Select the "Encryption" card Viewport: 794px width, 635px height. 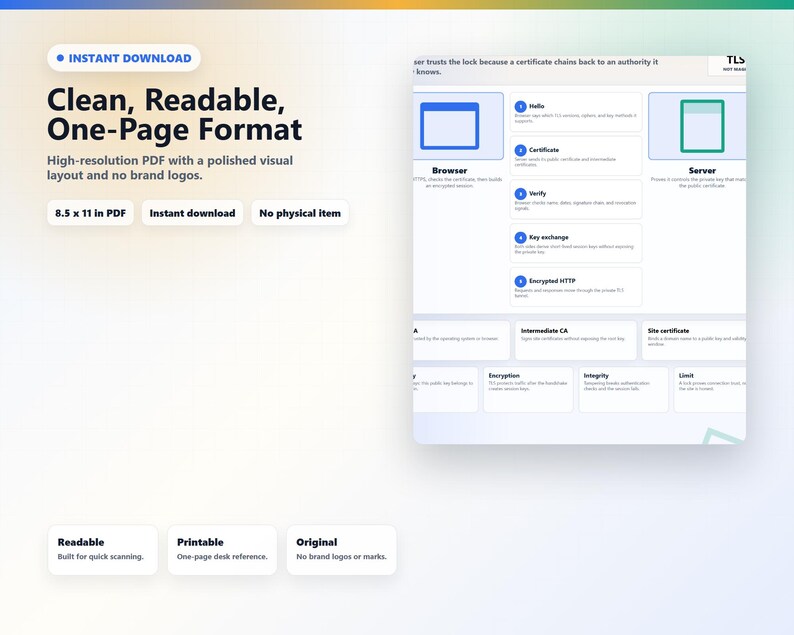(x=528, y=389)
